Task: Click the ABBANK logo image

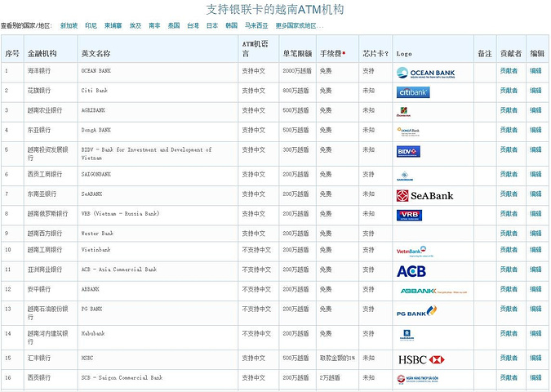Action: 433,291
